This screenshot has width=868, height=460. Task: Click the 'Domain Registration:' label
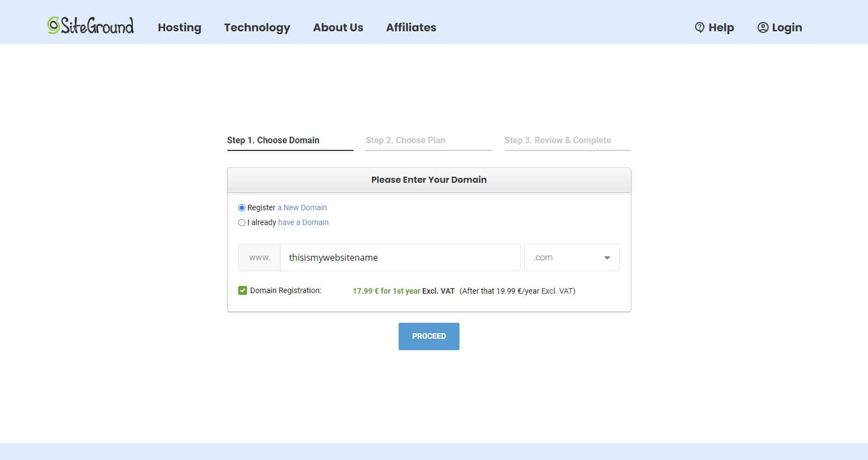[x=285, y=290]
